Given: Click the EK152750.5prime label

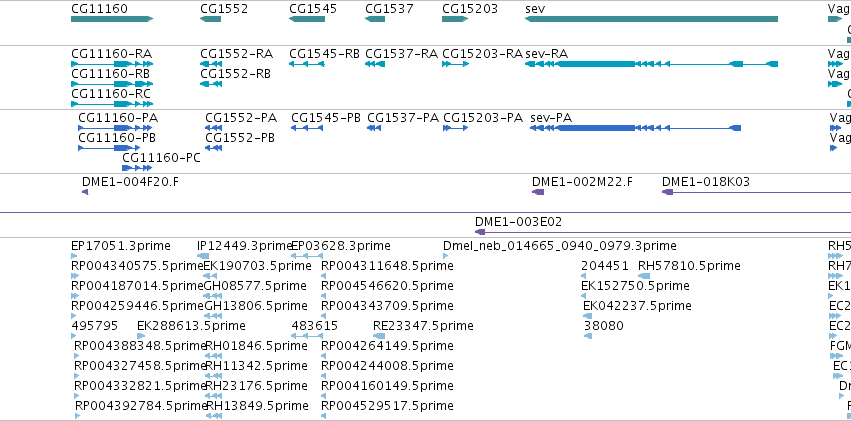Looking at the screenshot, I should 636,286.
